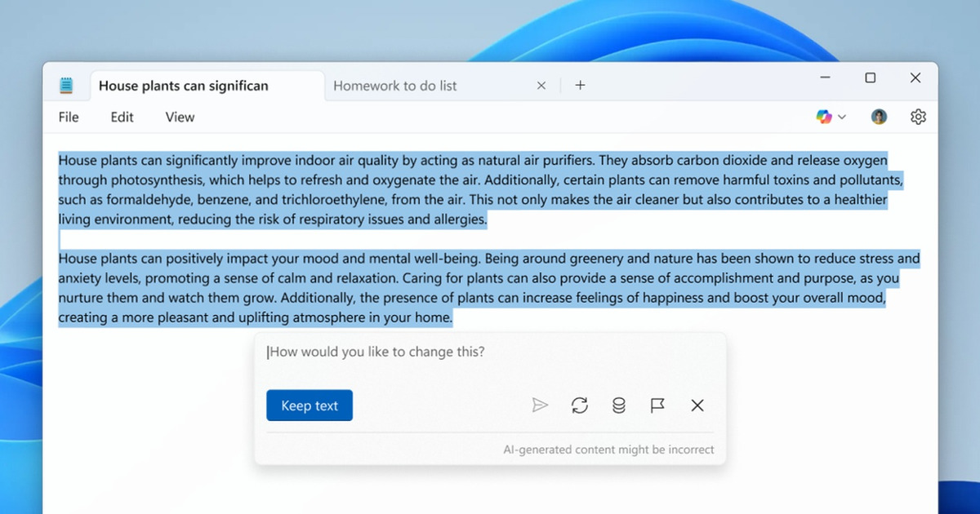
Task: Send the rewrite prompt
Action: 541,405
